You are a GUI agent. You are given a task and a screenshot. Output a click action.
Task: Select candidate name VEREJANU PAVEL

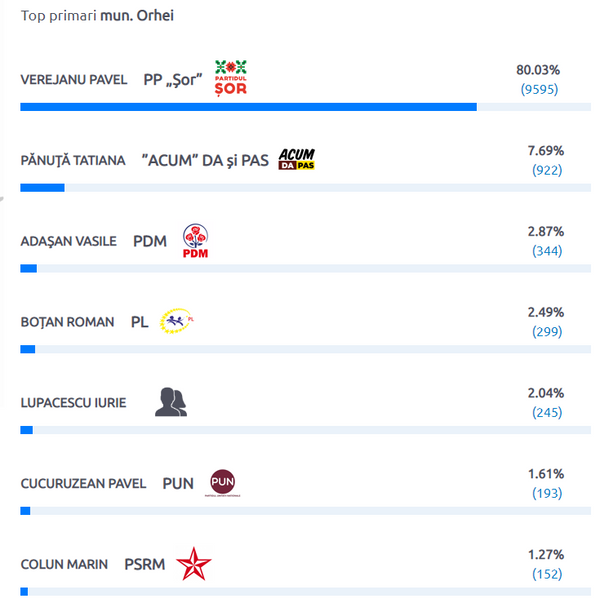pos(74,80)
